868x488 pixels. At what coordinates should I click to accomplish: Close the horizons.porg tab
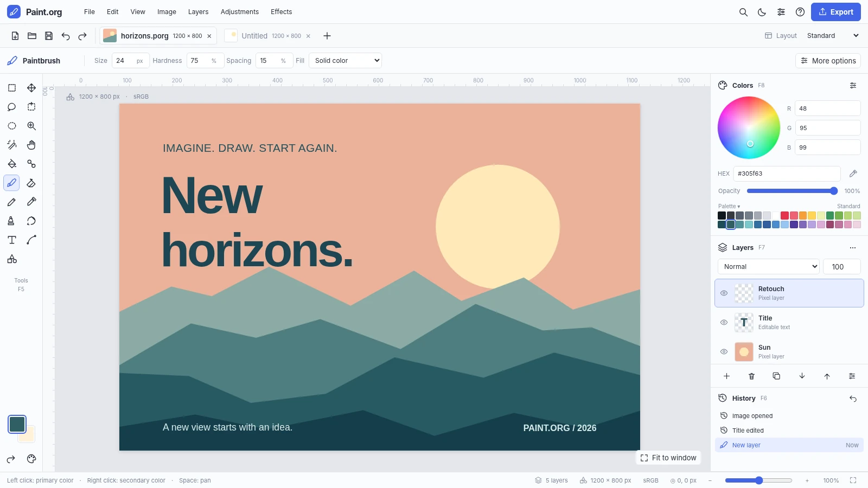coord(209,36)
